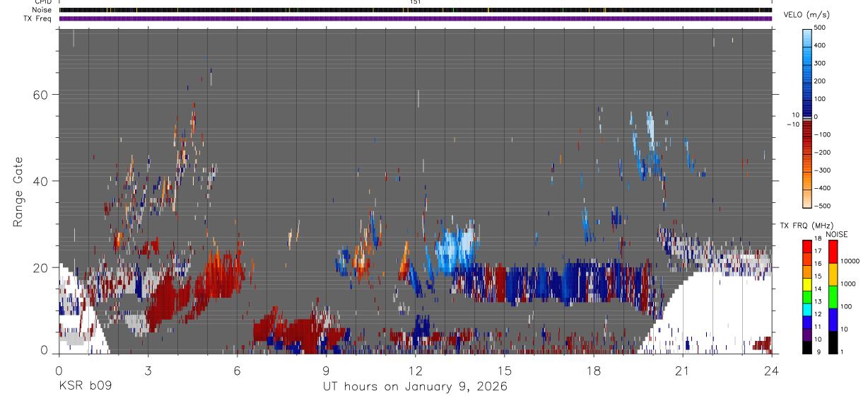This screenshot has height=401, width=868.
Task: Click the '1' tick on NOISE scale
Action: click(843, 352)
